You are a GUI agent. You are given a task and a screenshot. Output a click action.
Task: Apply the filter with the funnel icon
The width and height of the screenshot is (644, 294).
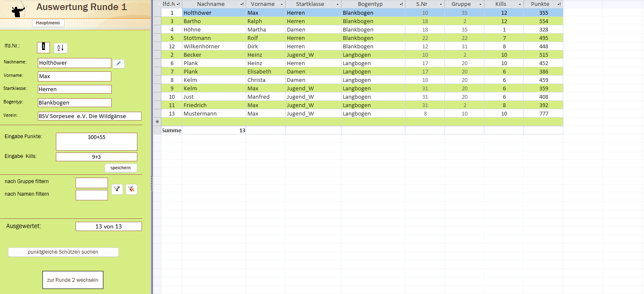(117, 189)
